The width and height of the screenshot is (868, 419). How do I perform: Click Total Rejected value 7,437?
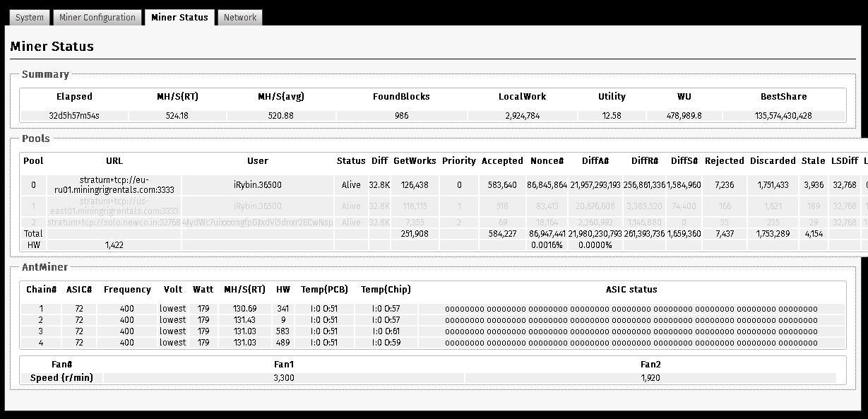[724, 234]
